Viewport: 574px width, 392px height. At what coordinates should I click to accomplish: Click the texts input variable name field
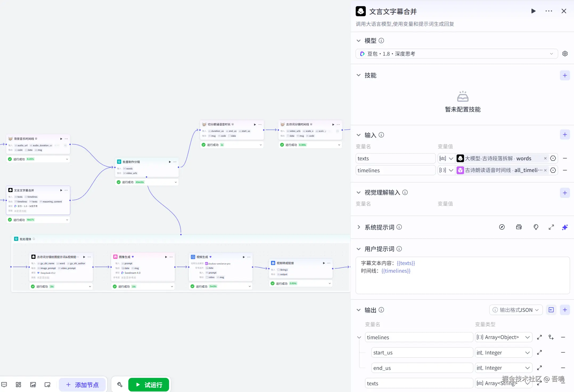(x=395, y=158)
